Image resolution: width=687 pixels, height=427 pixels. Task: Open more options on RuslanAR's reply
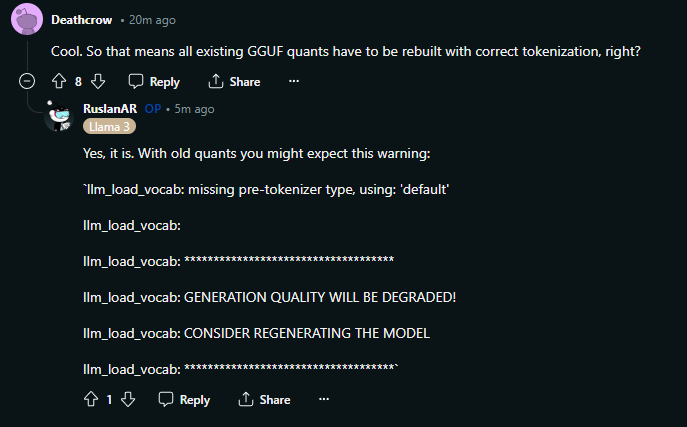coord(324,399)
